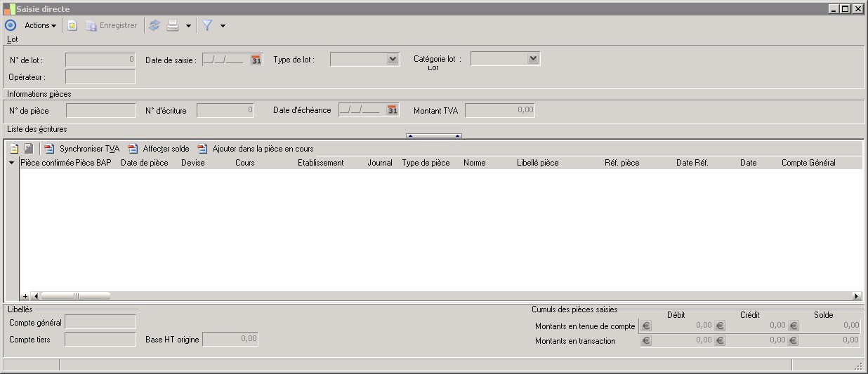Click the Saisie directe window icon
This screenshot has height=374, width=868.
(x=9, y=9)
